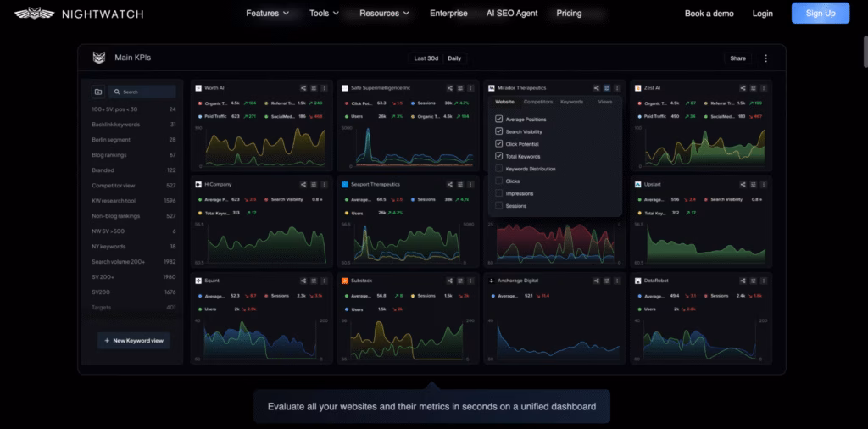
Task: Click the New Keyword view button
Action: (x=134, y=340)
